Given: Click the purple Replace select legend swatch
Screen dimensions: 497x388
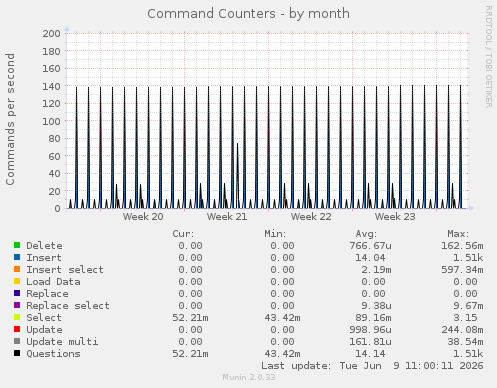Looking at the screenshot, I should coord(17,305).
